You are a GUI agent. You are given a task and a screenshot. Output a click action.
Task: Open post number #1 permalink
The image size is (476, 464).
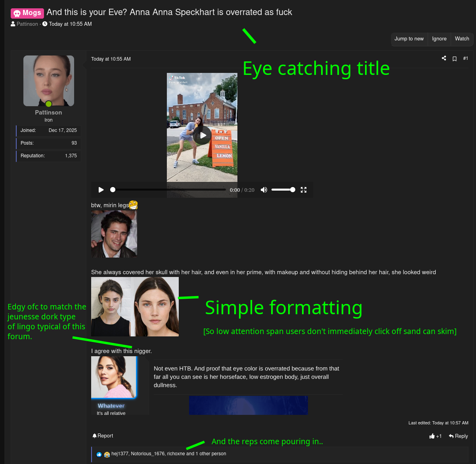click(466, 59)
